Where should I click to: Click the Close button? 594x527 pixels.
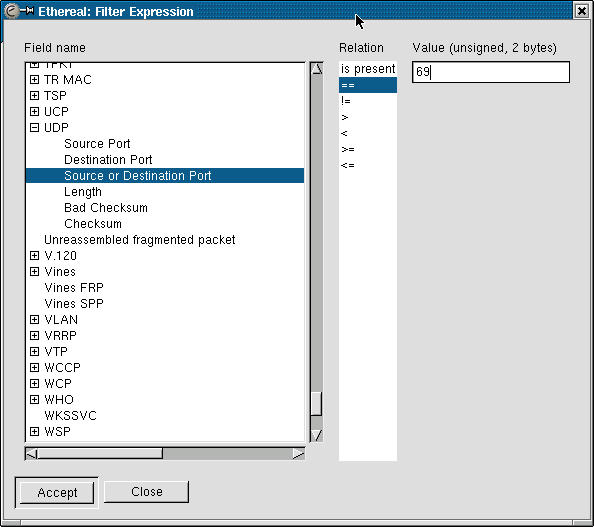[x=147, y=492]
